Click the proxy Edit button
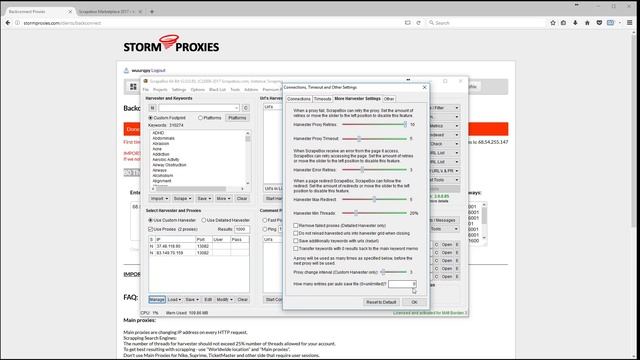This screenshot has width=640, height=360. 208,300
